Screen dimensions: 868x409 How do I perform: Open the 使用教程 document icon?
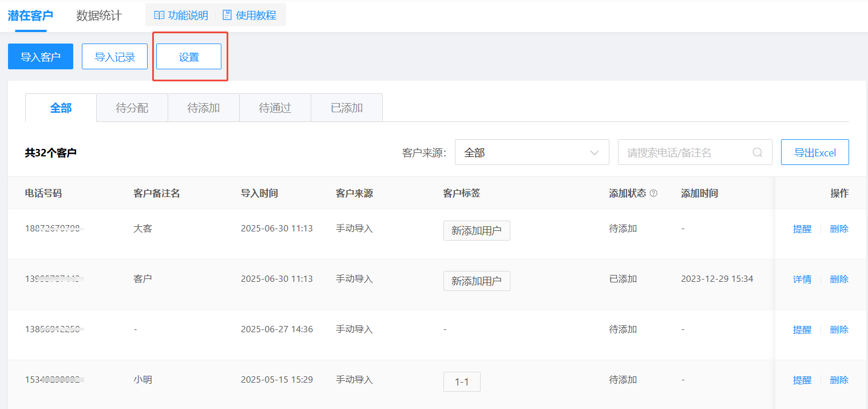coord(227,15)
